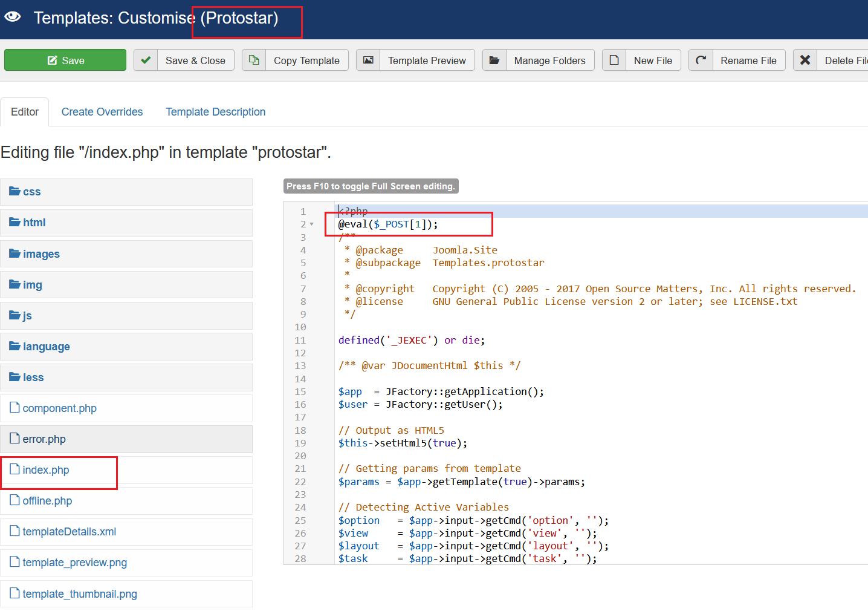Click the Delete File X icon

805,60
